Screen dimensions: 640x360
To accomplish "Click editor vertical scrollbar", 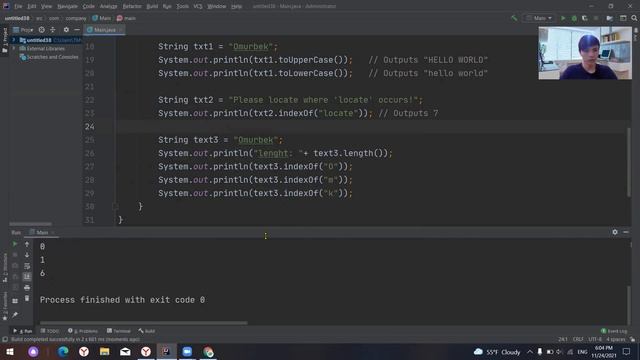I will pyautogui.click(x=629, y=161).
